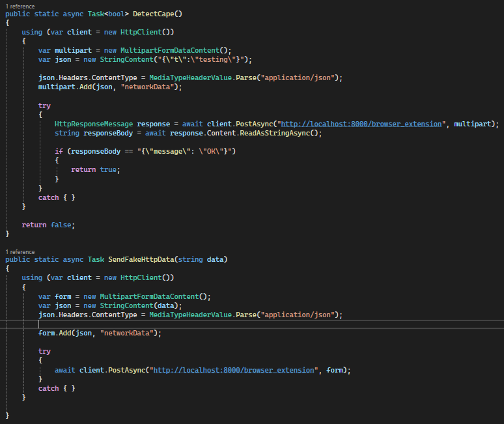Viewport: 504px width, 424px height.
Task: Click the "{\"t\":\"testing\"}" string literal
Action: (201, 60)
